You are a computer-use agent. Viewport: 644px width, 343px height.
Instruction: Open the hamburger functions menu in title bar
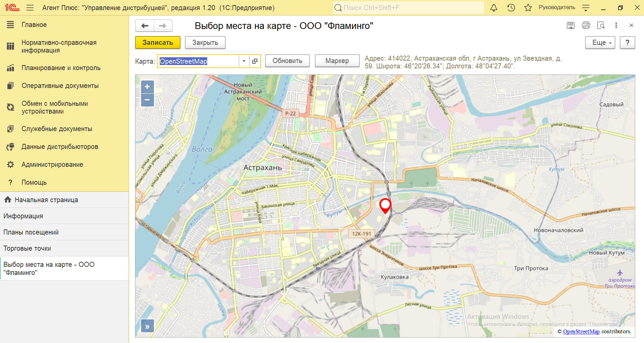pyautogui.click(x=30, y=7)
